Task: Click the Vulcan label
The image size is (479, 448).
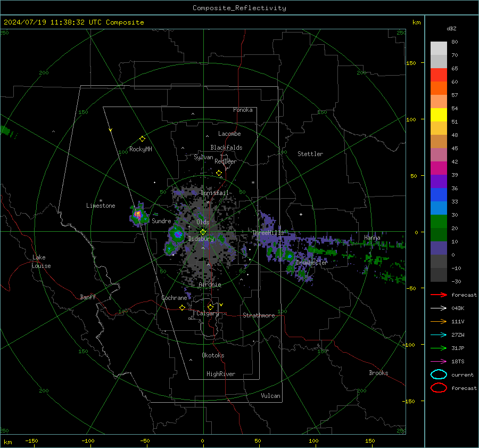Action: [271, 396]
